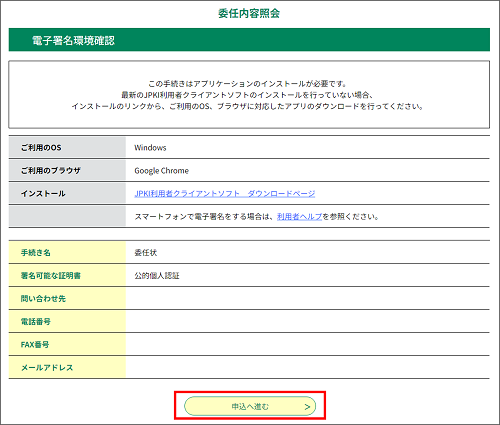The width and height of the screenshot is (500, 425).
Task: Open the 利用者ヘルプ link
Action: point(299,216)
